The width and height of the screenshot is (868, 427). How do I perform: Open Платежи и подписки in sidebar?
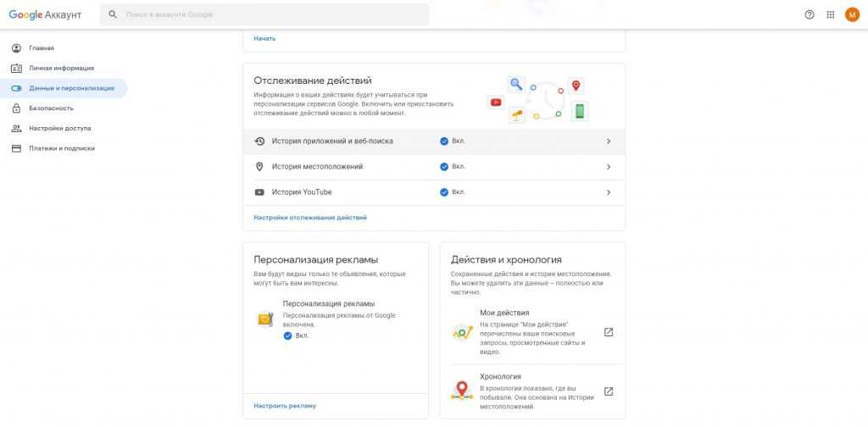click(62, 148)
